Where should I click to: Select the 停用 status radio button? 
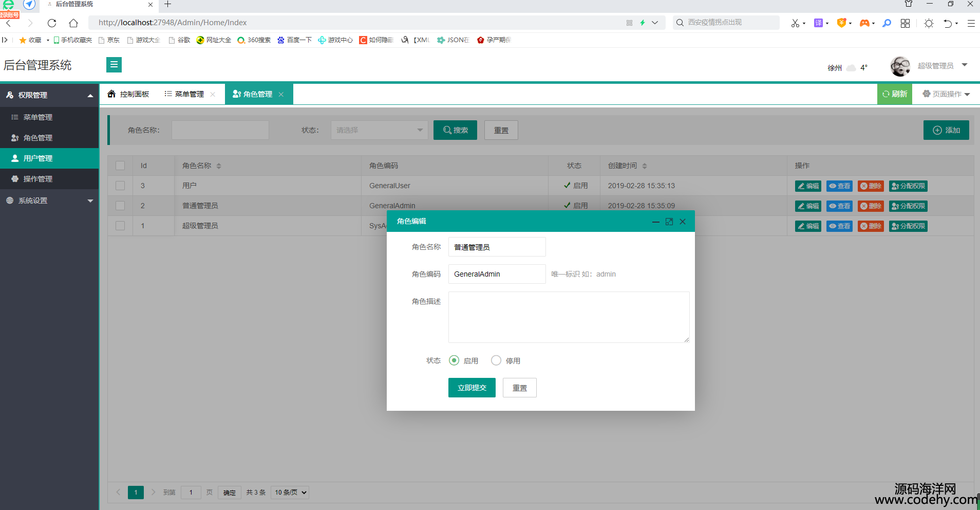pos(496,360)
